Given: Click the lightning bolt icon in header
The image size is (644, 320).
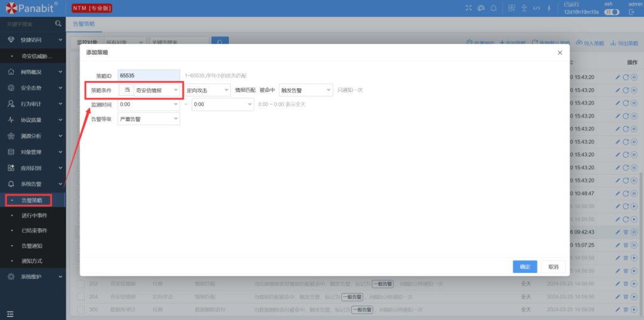Looking at the screenshot, I should 549,8.
